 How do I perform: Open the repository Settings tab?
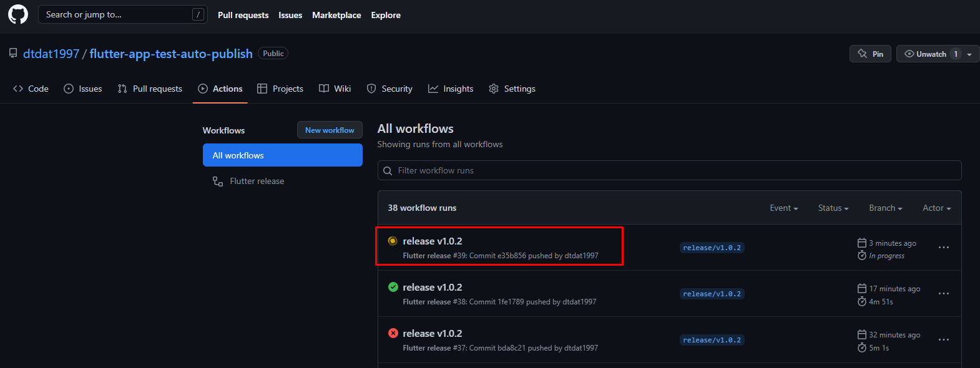click(x=512, y=89)
